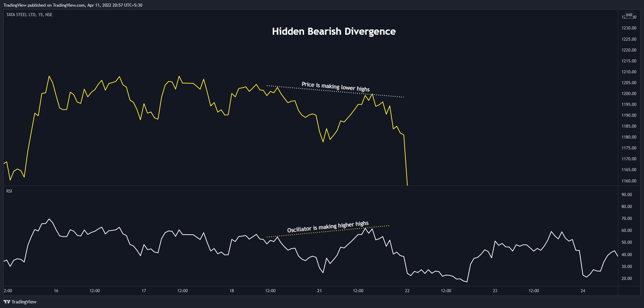The height and width of the screenshot is (308, 644).
Task: Click the date label 22 on time axis
Action: (407, 291)
